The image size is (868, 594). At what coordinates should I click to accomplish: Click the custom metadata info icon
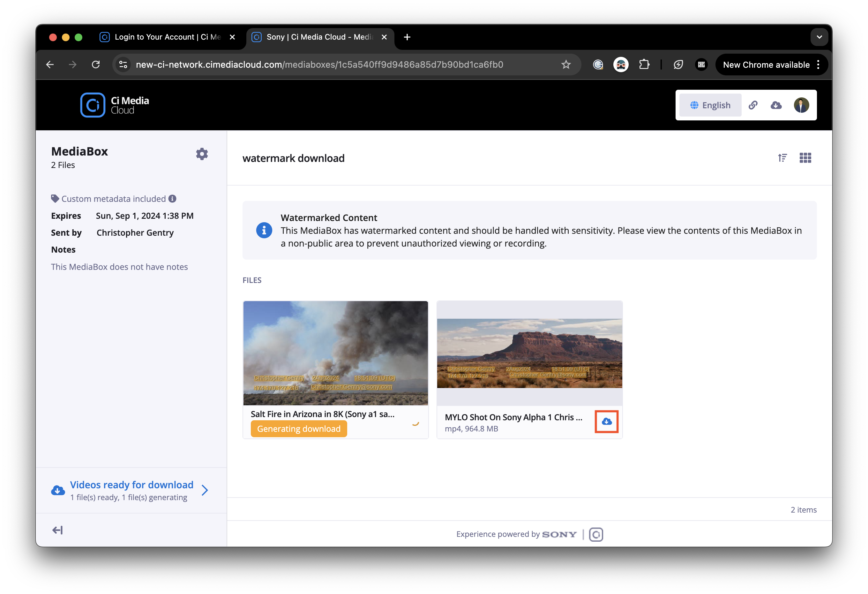(172, 199)
